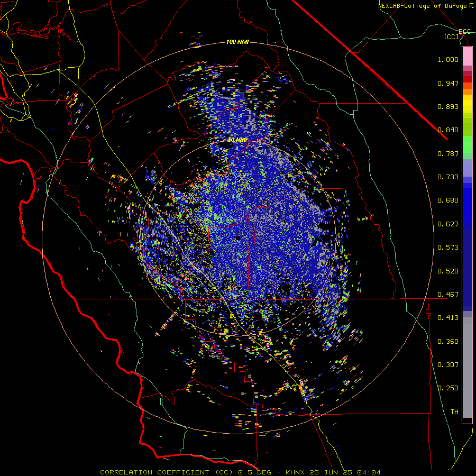This screenshot has width=476, height=476.
Task: Click the 1.000 legend value
Action: pyautogui.click(x=448, y=59)
